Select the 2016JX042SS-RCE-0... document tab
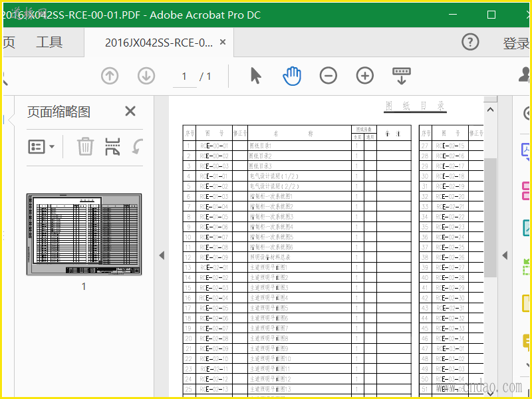 pyautogui.click(x=159, y=43)
